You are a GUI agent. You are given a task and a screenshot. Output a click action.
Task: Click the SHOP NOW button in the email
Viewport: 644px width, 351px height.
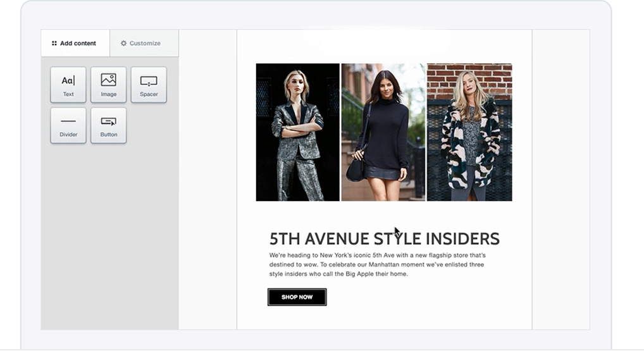pos(297,297)
